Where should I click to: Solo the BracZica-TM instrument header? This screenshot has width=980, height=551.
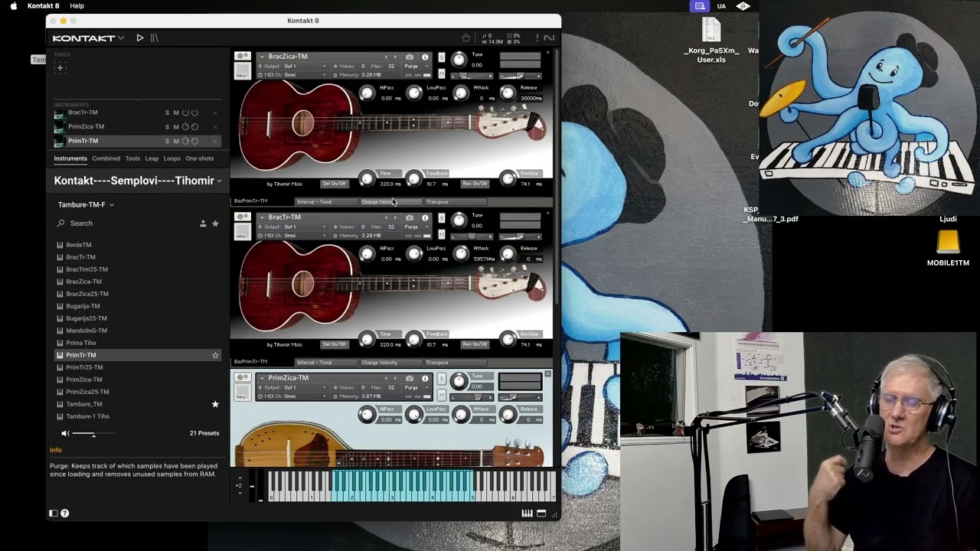(x=441, y=57)
